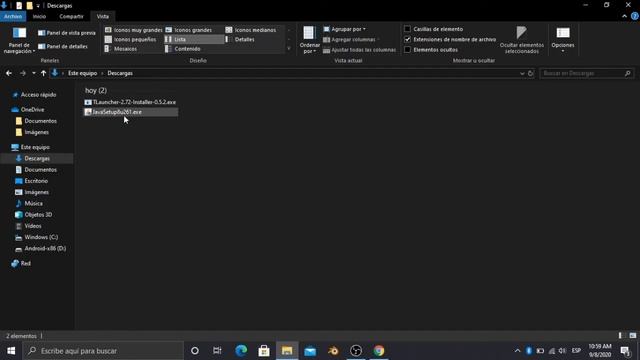
Task: Go up one folder level
Action: [x=43, y=73]
